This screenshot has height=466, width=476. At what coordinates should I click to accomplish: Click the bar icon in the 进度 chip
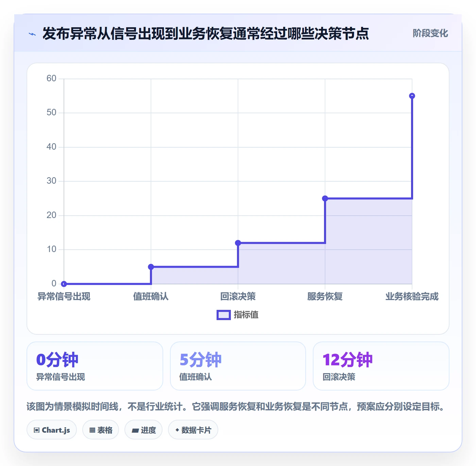pos(135,431)
